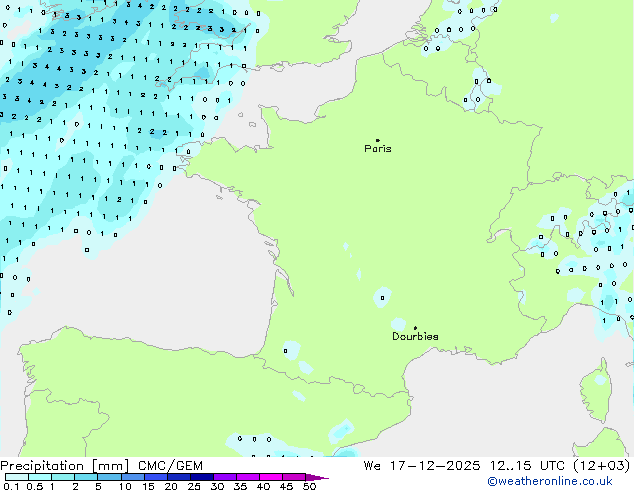Click the legend scale value '50'
The height and width of the screenshot is (490, 634).
309,486
